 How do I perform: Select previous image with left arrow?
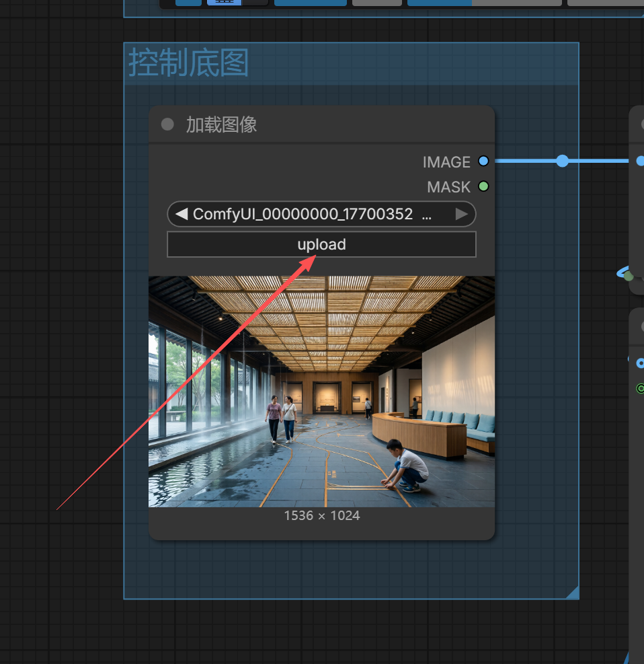click(x=182, y=214)
